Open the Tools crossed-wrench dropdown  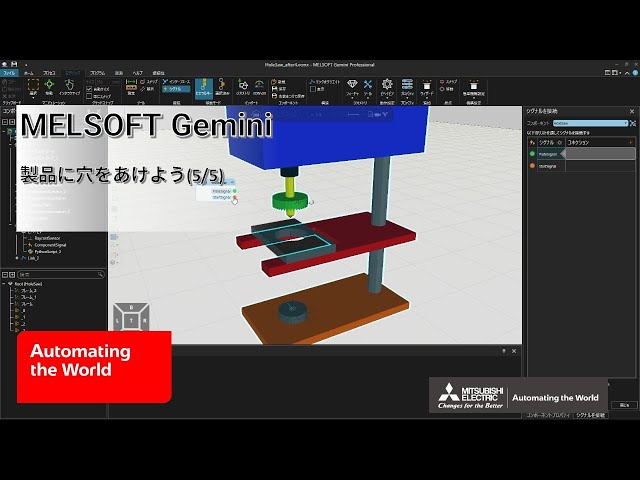(x=368, y=88)
